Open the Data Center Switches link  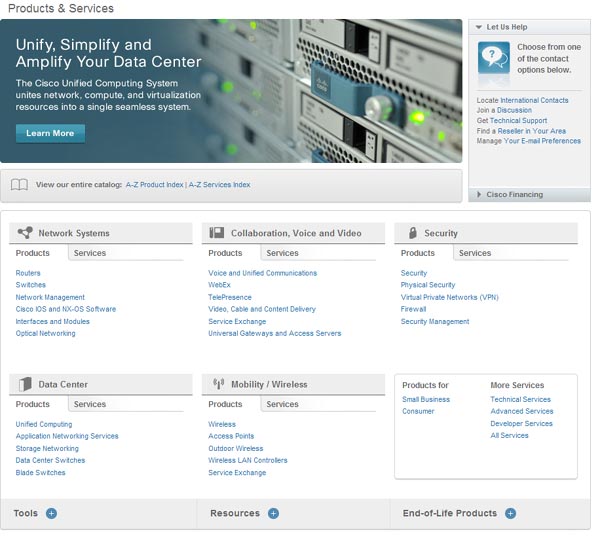(x=50, y=460)
